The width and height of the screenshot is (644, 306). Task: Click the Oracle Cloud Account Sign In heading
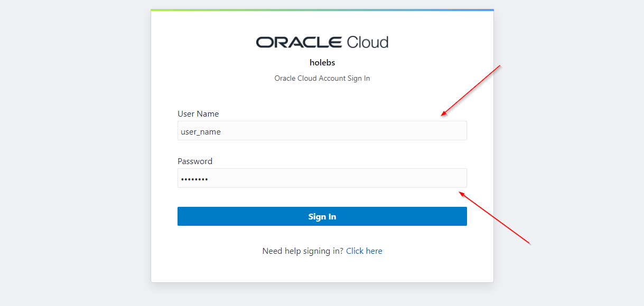click(322, 78)
